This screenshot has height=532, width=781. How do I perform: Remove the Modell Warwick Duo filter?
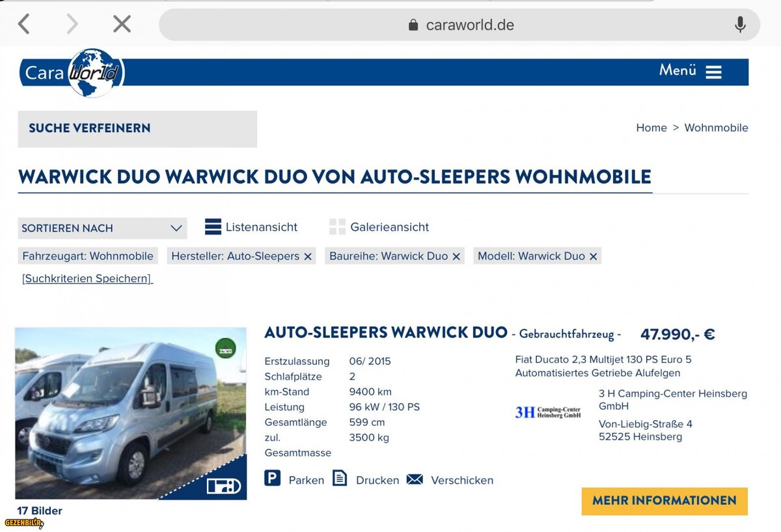point(593,257)
